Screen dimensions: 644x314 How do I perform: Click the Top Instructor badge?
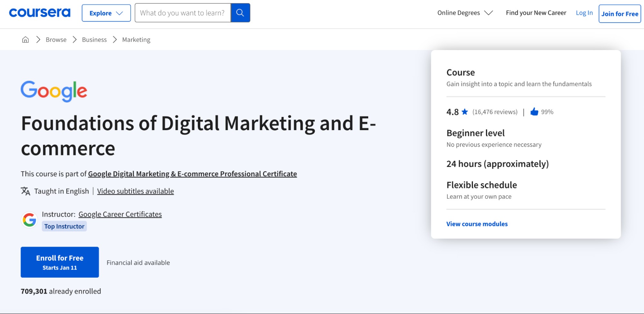pyautogui.click(x=64, y=226)
